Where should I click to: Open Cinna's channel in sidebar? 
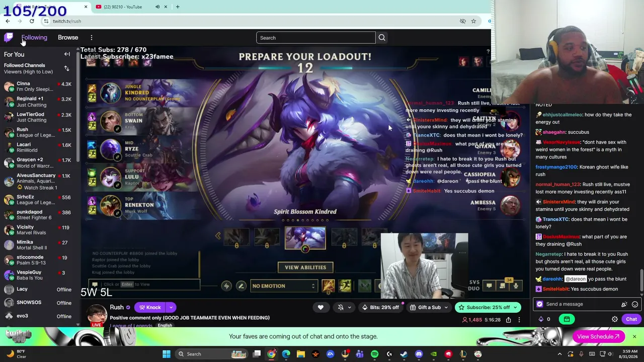click(x=38, y=86)
